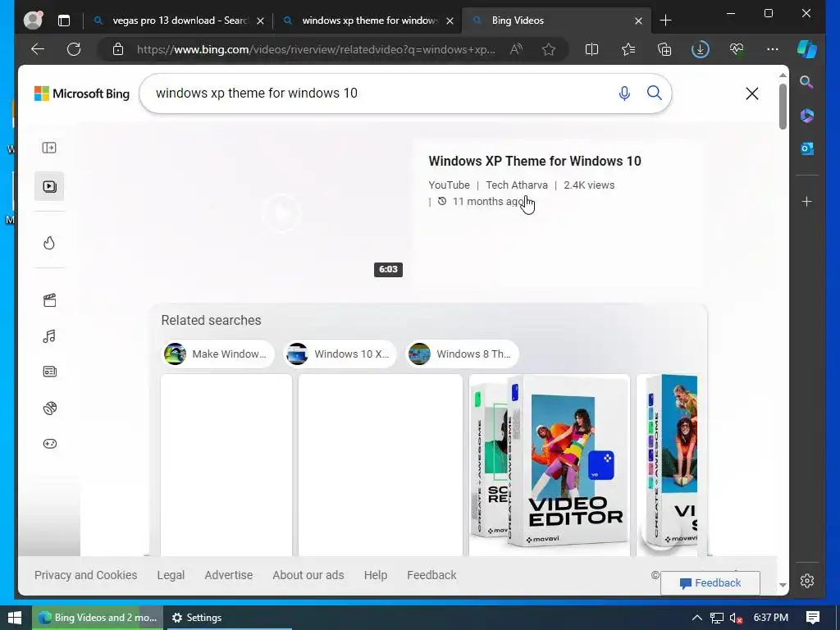Click page scrollbar thumb
The height and width of the screenshot is (630, 840).
tap(783, 106)
